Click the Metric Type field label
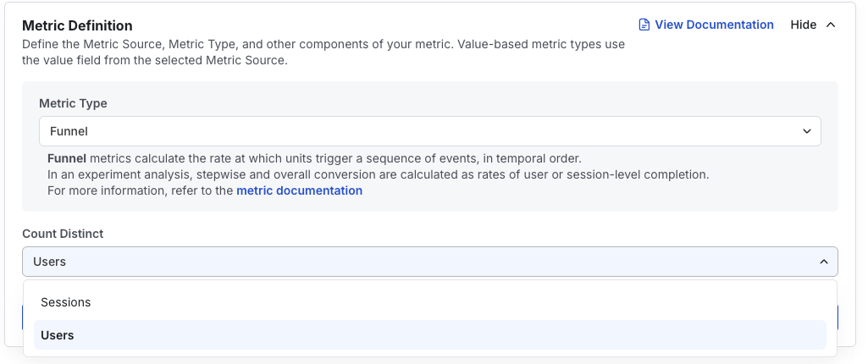 pos(73,103)
